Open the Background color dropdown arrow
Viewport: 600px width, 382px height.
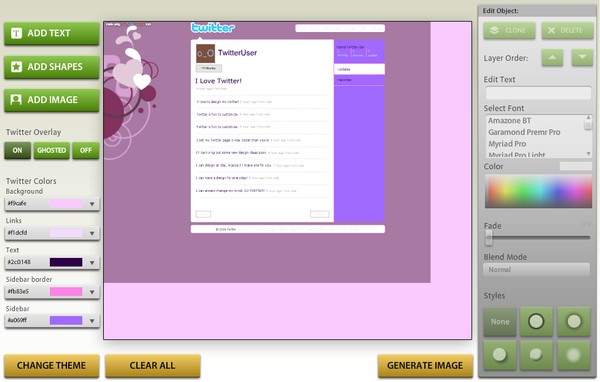[92, 204]
